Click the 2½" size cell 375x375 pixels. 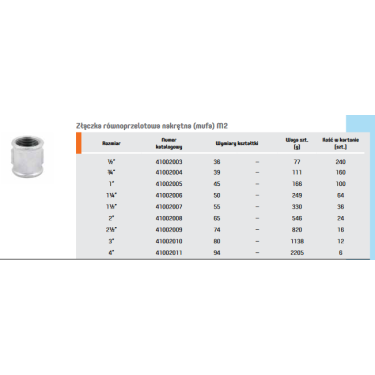point(111,230)
